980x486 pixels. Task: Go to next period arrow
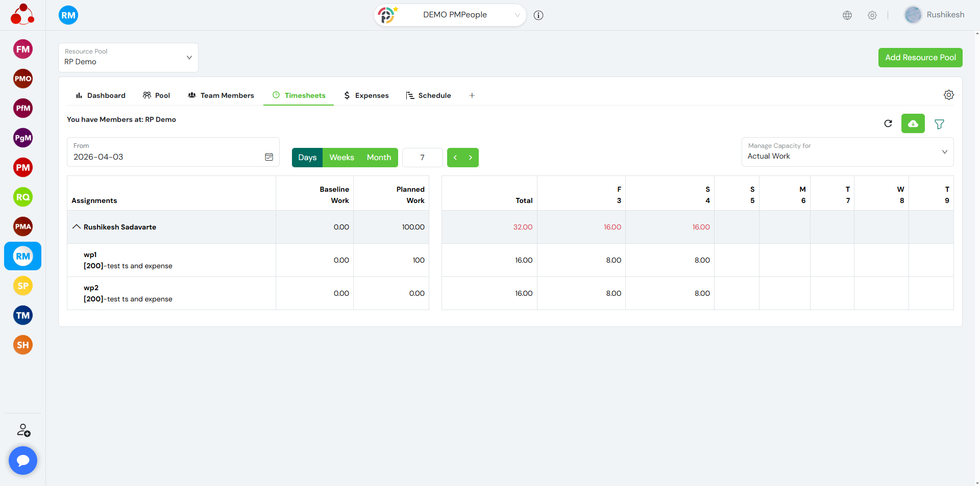[x=471, y=158]
